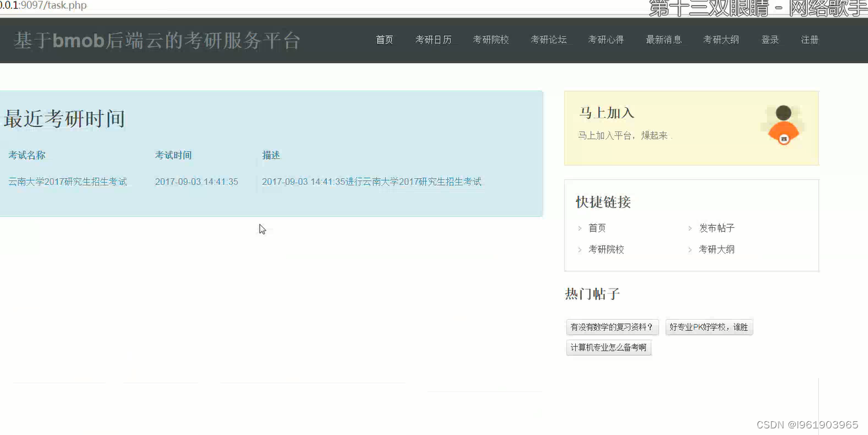Viewport: 868px width, 435px height.
Task: Click chevron icon beside sidebar 考研院校
Action: [580, 250]
